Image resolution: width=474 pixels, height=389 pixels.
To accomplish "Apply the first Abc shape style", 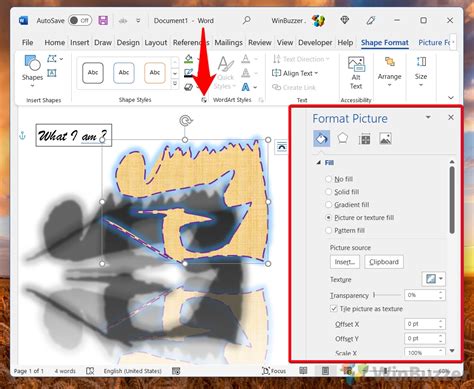I will click(93, 73).
